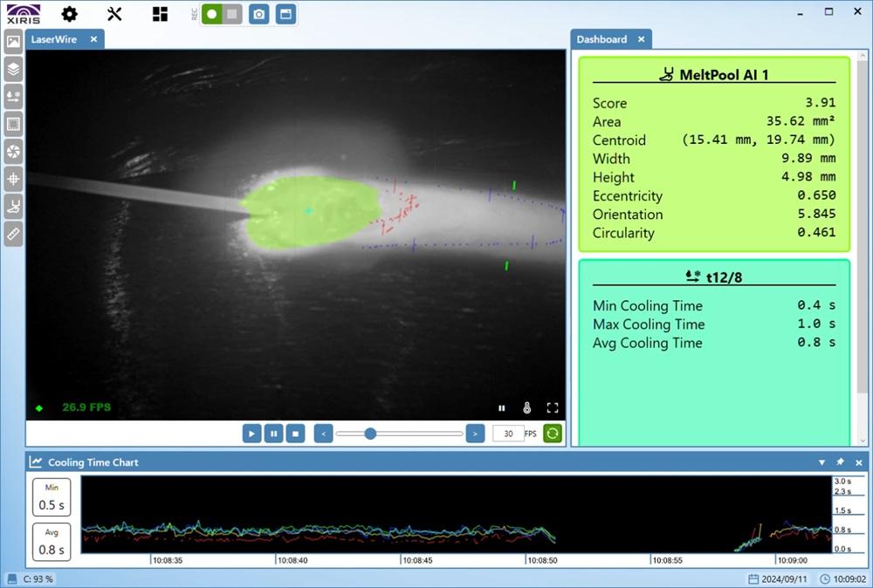Toggle the green loop refresh button
The height and width of the screenshot is (588, 873).
(552, 434)
